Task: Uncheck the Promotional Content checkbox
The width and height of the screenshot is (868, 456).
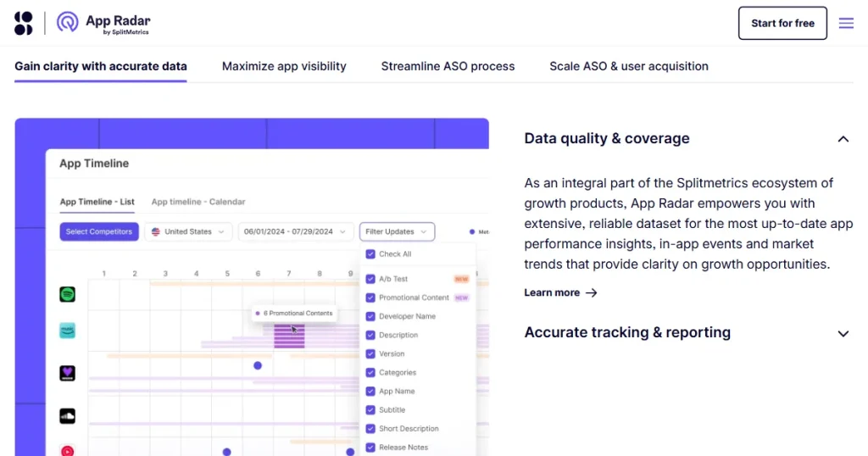Action: pos(370,298)
